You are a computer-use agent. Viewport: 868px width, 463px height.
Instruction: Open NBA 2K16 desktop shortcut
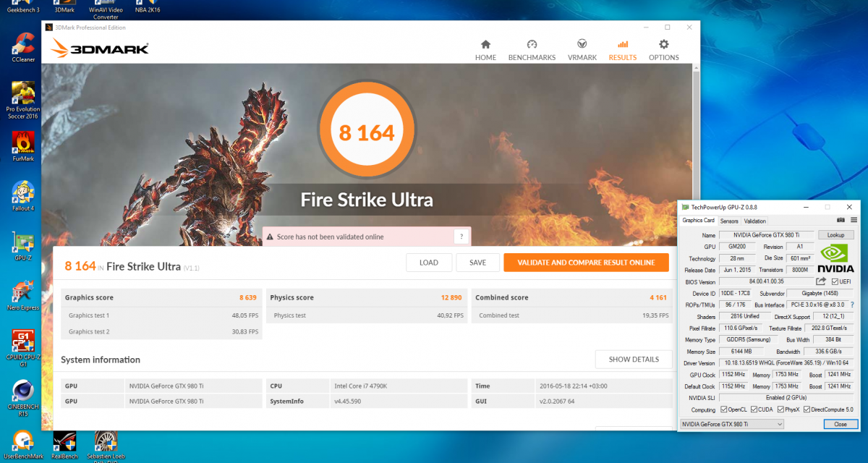click(148, 7)
